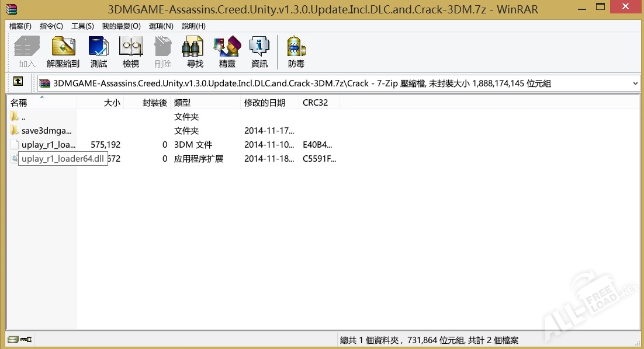Open the Commands (指令) menu
The height and width of the screenshot is (349, 644).
coord(51,26)
